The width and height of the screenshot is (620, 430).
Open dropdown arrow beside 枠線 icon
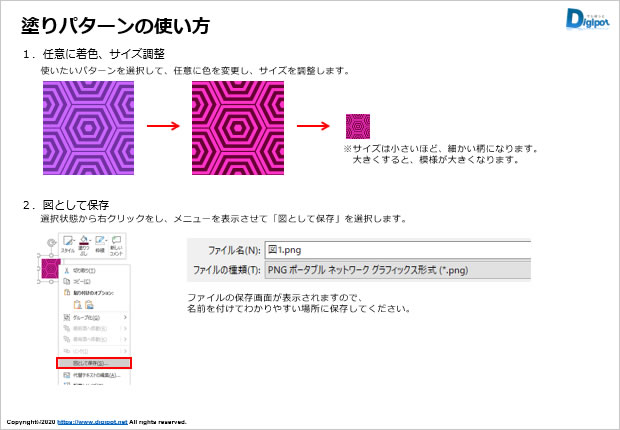(107, 240)
